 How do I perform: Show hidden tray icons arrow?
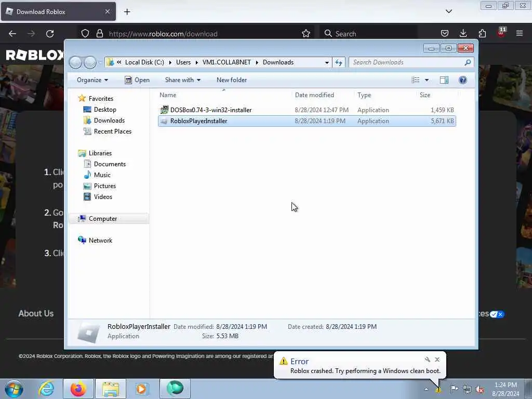pos(426,389)
